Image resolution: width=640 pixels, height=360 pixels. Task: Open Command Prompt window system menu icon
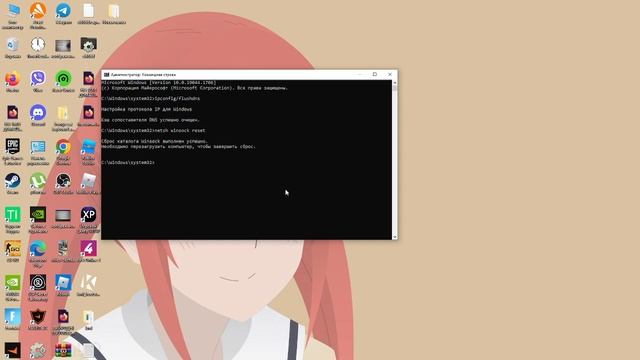(107, 75)
